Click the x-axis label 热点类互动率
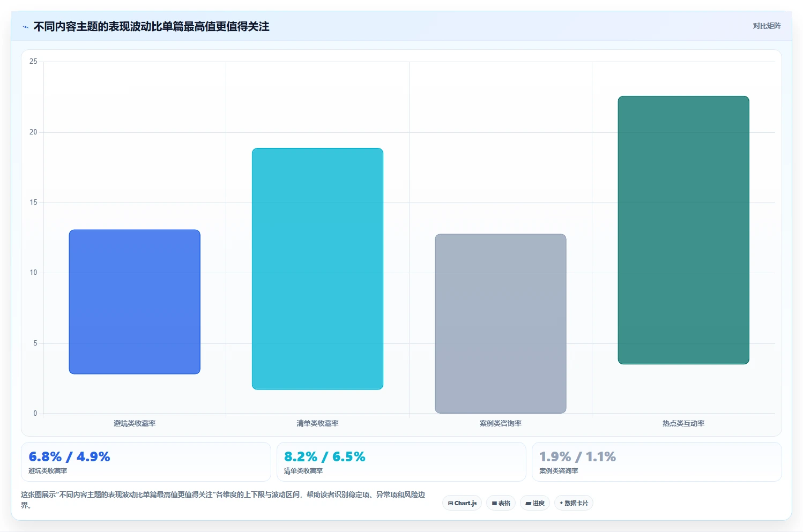The image size is (803, 532). [x=683, y=423]
